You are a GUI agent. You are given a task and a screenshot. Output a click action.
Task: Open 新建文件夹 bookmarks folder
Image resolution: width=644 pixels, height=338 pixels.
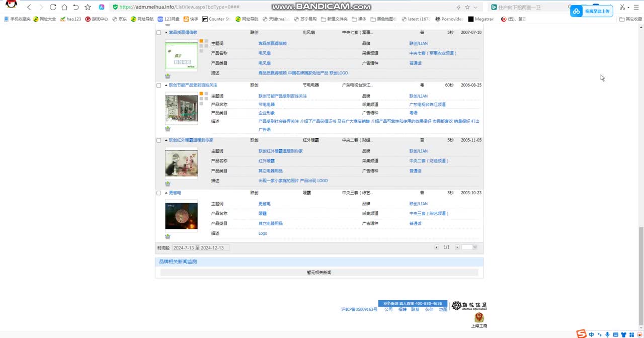tap(334, 19)
